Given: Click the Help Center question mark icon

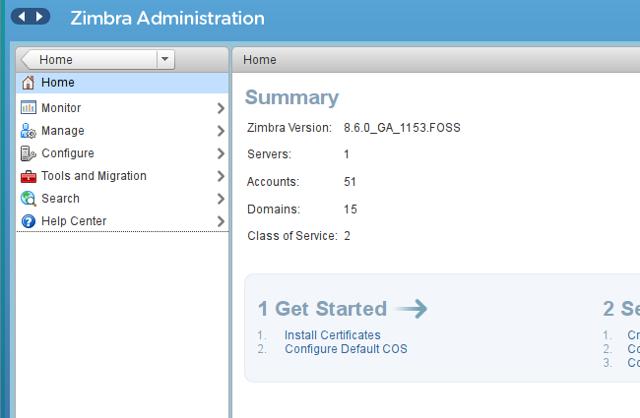Looking at the screenshot, I should 28,221.
